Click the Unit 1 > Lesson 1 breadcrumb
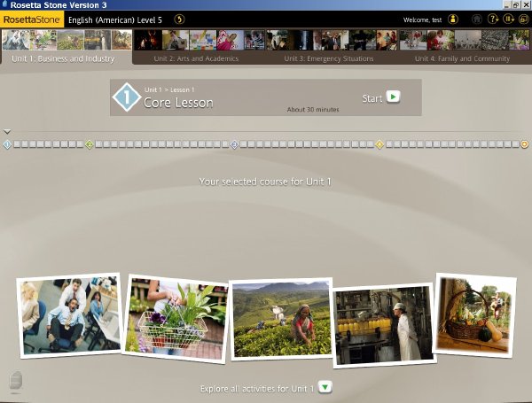The width and height of the screenshot is (532, 403). tap(169, 89)
